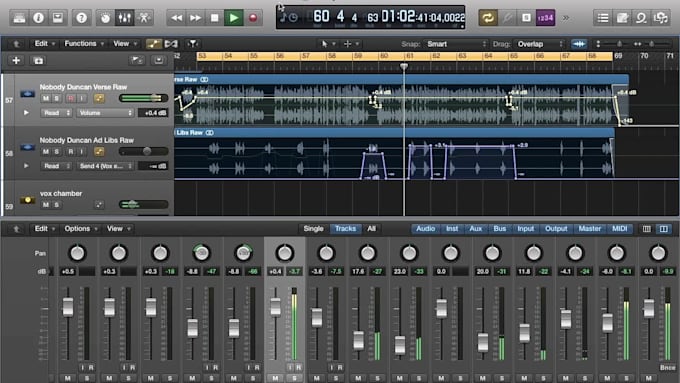Screen dimensions: 680x383
Task: Click the Duplicate Track button
Action: 38,60
